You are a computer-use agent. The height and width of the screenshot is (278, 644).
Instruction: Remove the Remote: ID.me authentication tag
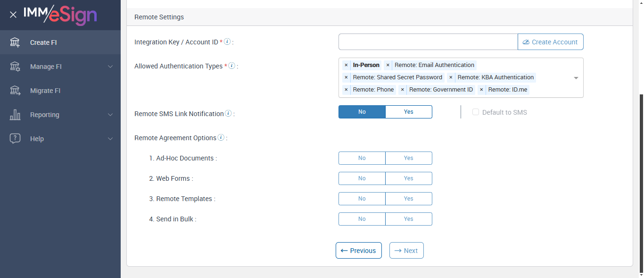(x=481, y=90)
